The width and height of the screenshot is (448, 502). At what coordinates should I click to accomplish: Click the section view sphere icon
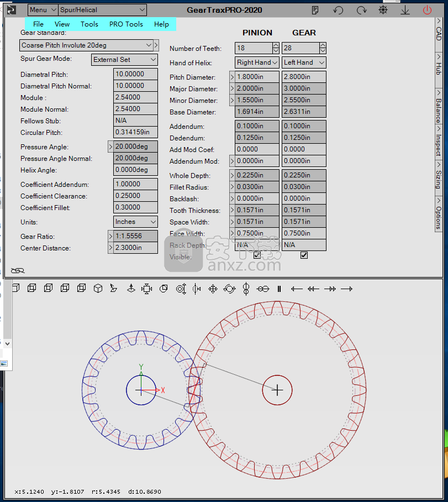coord(164,289)
